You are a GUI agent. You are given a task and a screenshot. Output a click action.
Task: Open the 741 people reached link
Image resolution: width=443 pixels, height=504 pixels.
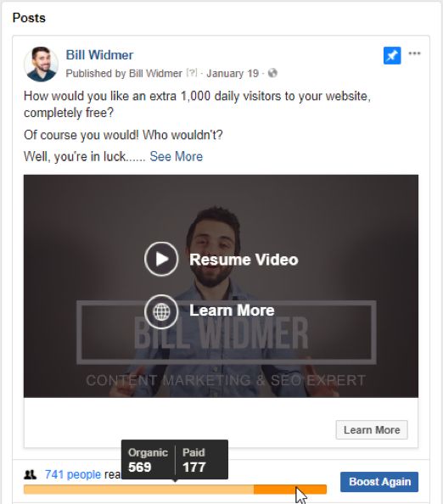click(x=73, y=474)
